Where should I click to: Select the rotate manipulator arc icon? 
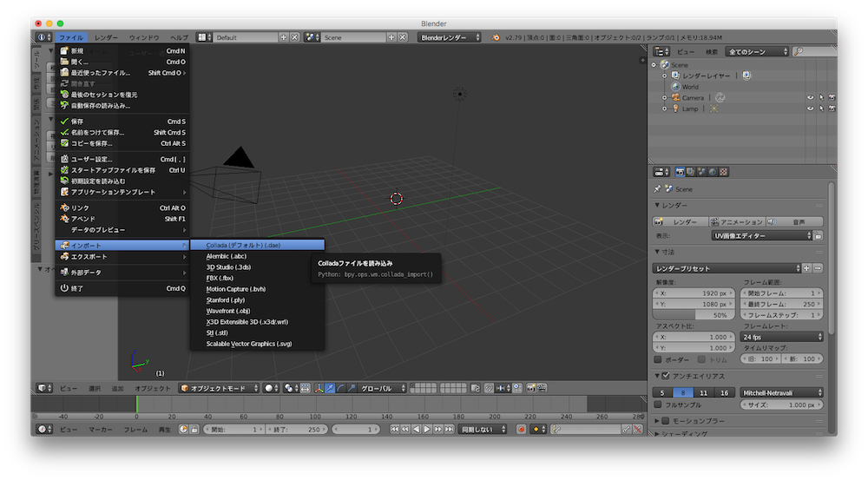[340, 389]
